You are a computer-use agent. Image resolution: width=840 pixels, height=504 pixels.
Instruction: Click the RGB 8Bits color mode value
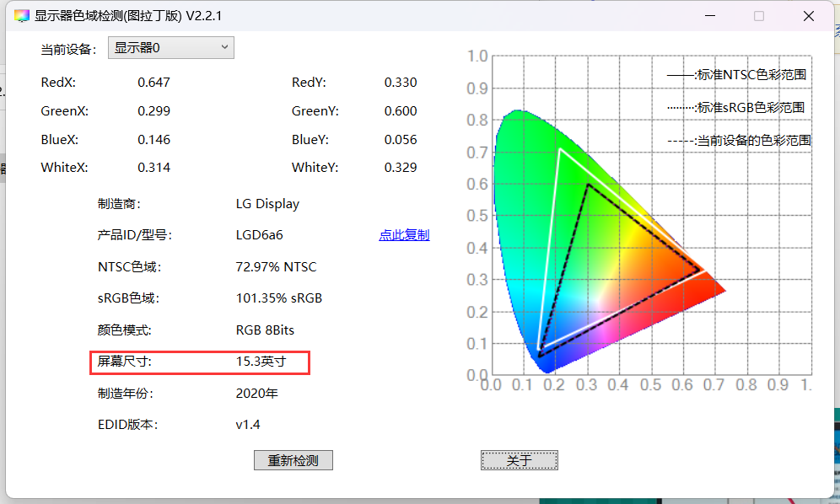[265, 330]
